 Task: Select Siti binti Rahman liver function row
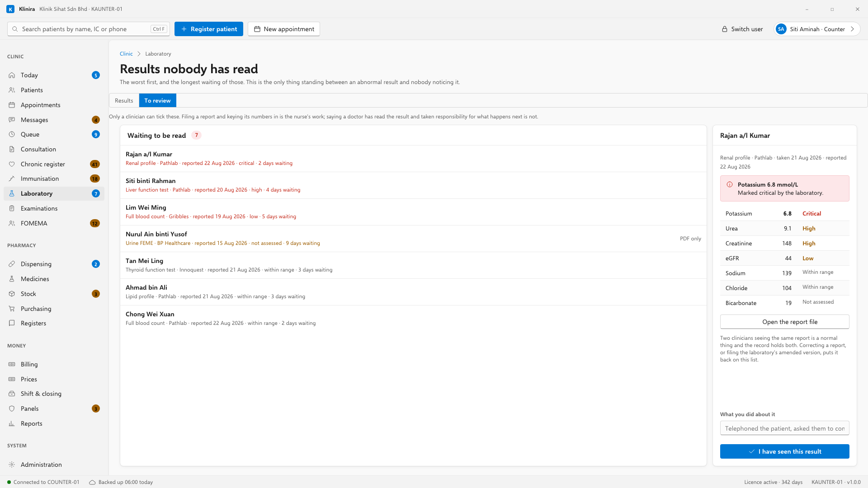pos(413,185)
